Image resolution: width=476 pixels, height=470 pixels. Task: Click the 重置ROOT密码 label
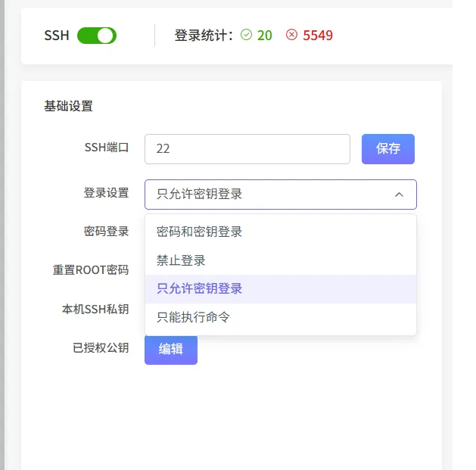point(91,270)
